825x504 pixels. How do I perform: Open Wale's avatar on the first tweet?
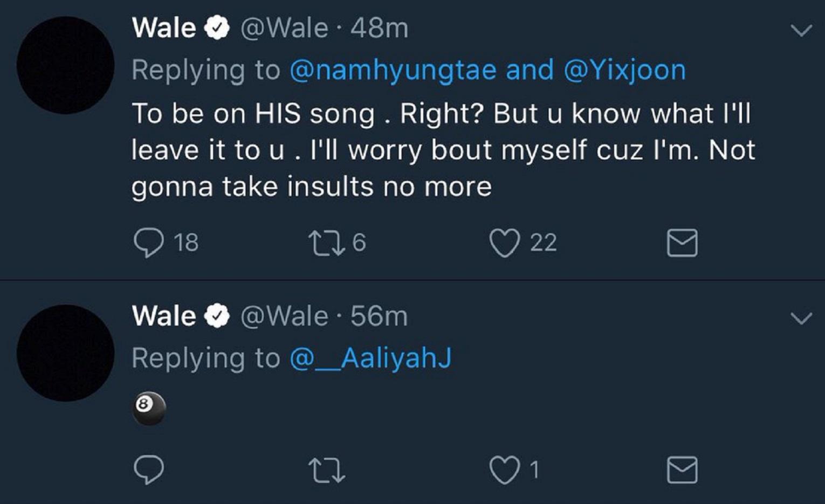(65, 65)
